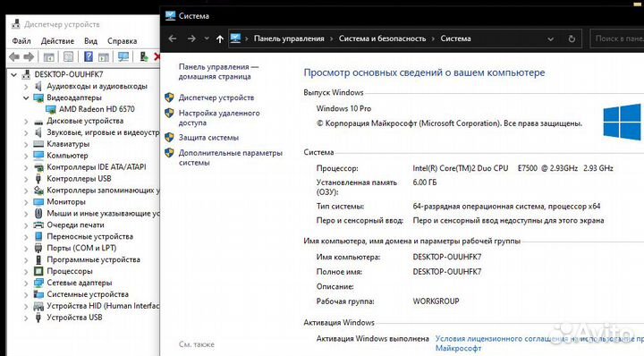Click the Клавиатуры keyboard icon
The image size is (644, 356).
click(38, 144)
